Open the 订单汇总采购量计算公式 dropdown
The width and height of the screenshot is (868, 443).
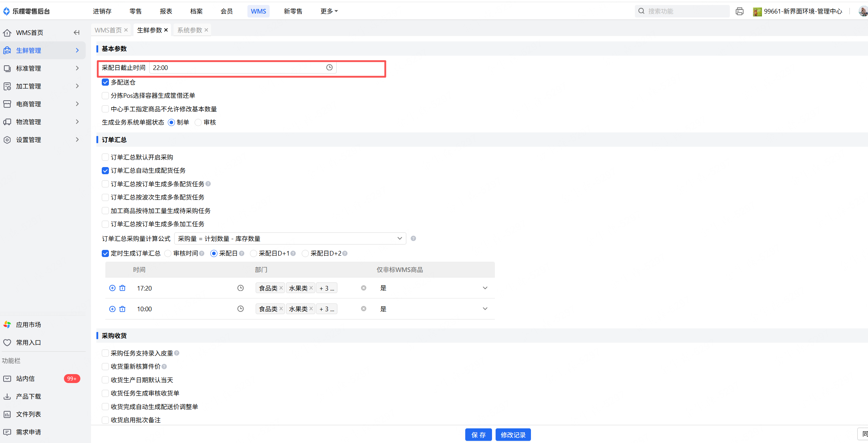pos(290,238)
